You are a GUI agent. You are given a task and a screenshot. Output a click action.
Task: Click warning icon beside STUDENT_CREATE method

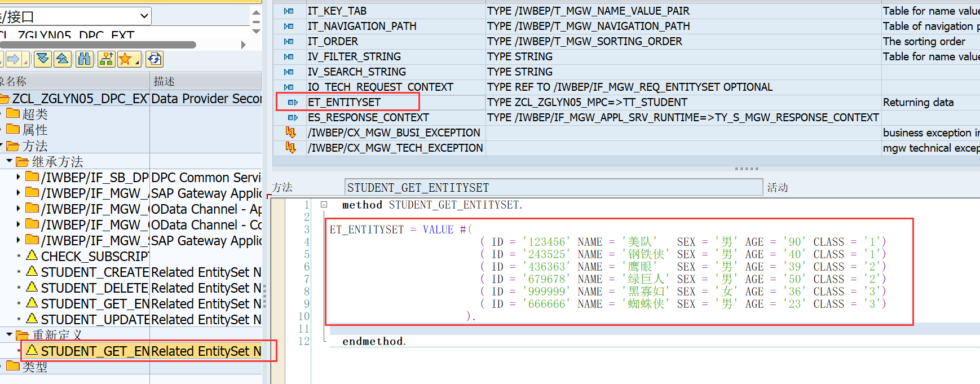click(32, 271)
